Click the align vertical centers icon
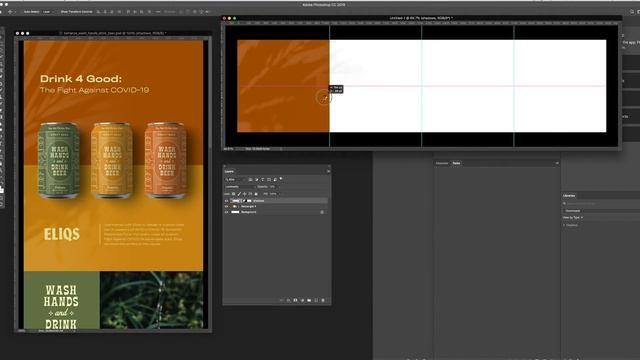The width and height of the screenshot is (640, 360). coord(135,12)
